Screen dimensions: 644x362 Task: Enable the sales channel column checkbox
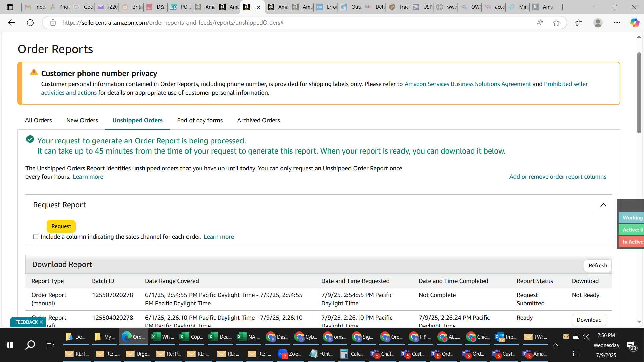[36, 237]
